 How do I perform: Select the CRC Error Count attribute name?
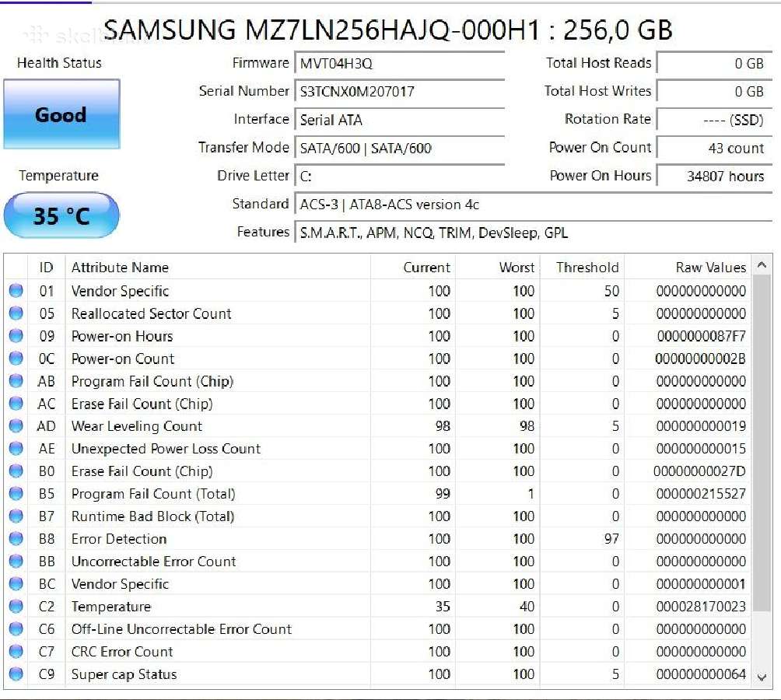(122, 651)
